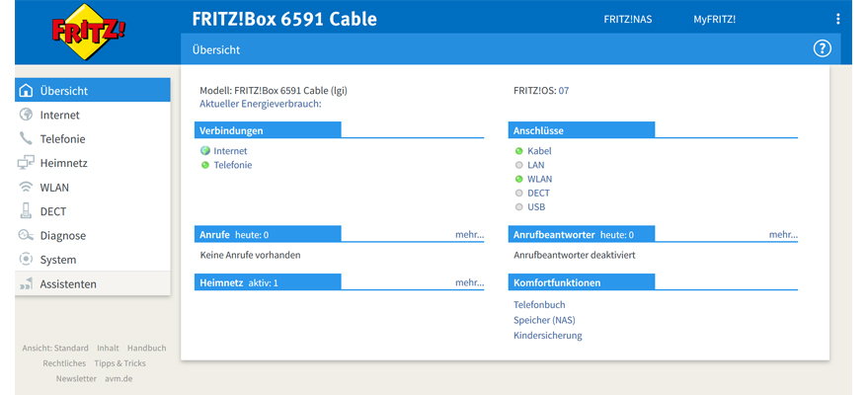
Task: Click the WLAN wifi signal icon
Action: 27,188
